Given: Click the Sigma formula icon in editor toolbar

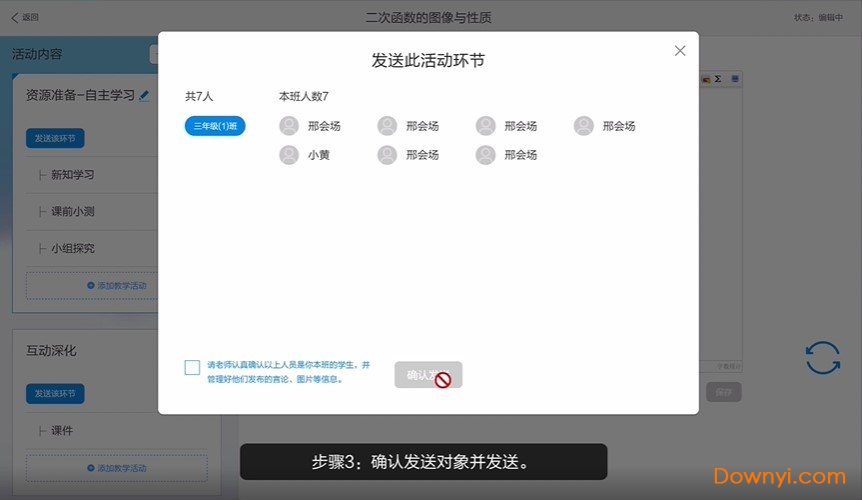Looking at the screenshot, I should pos(718,78).
